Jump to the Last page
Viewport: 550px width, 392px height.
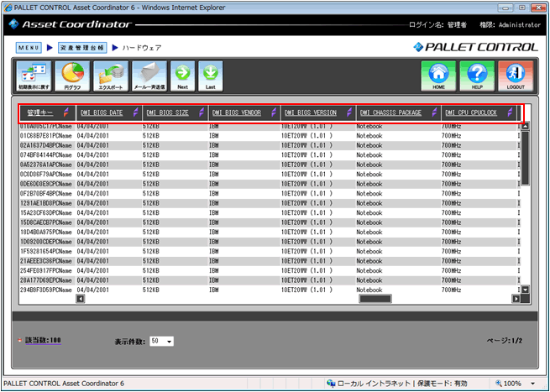click(211, 76)
